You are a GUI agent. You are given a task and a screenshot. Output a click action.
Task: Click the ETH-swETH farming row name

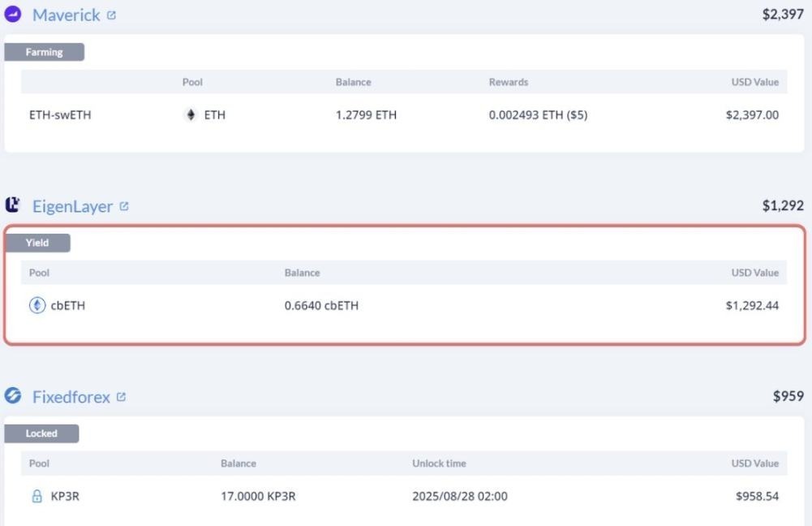click(x=60, y=115)
